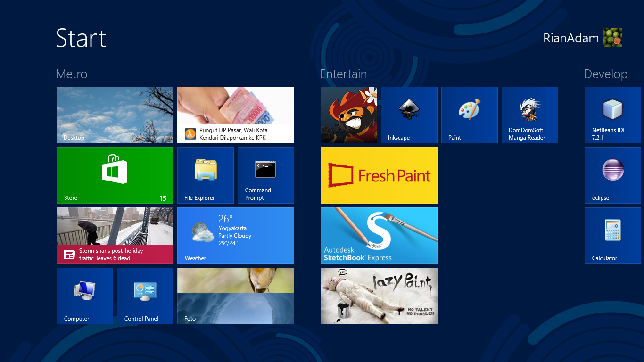644x362 pixels.
Task: Open news tile about Pungut DP Pasar
Action: (x=236, y=115)
